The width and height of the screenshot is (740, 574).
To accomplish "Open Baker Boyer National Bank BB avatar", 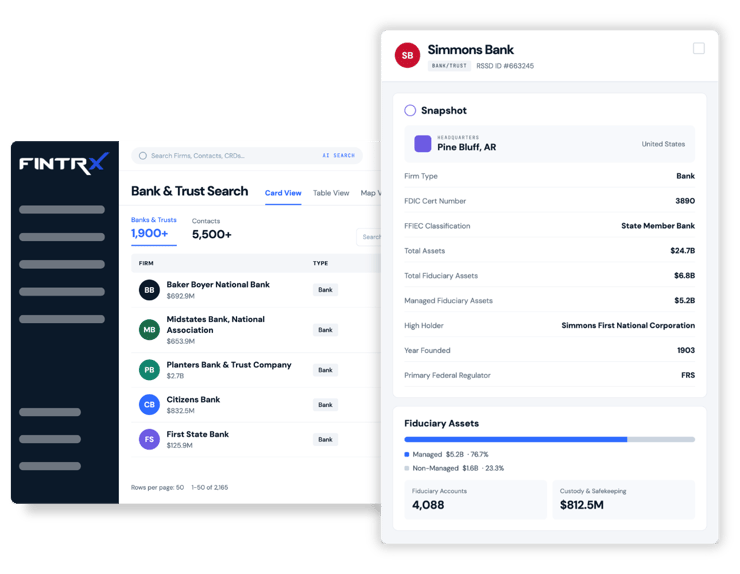I will pos(149,290).
